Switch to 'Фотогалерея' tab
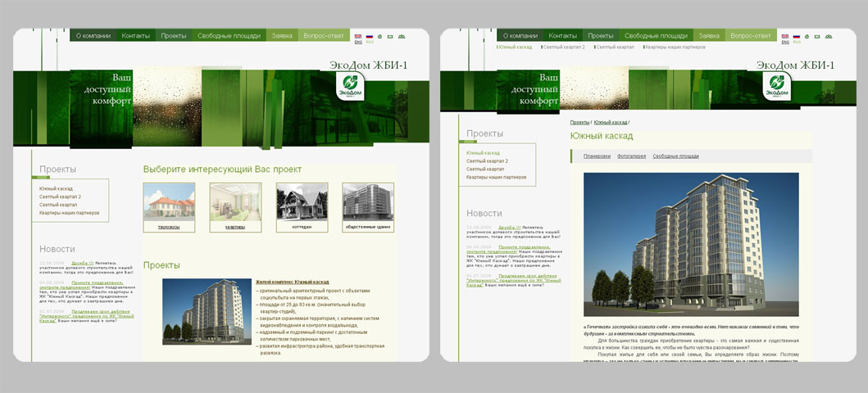Screen dimensions: 868x393 632,156
